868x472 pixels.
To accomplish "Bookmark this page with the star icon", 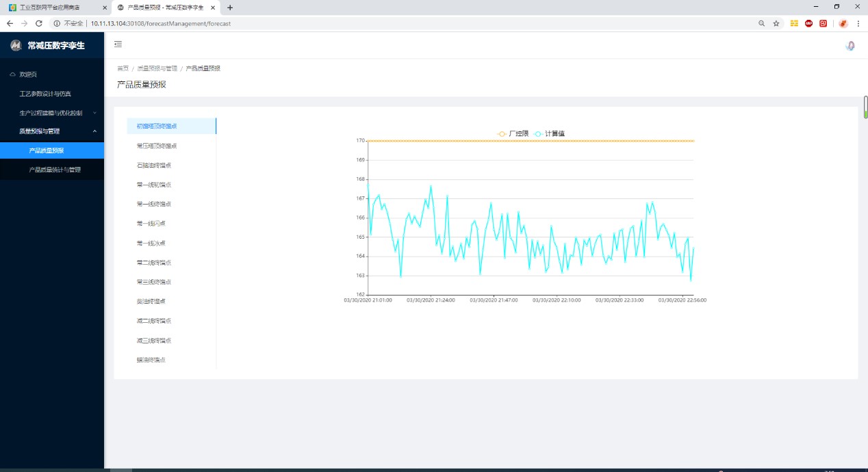I will point(776,23).
